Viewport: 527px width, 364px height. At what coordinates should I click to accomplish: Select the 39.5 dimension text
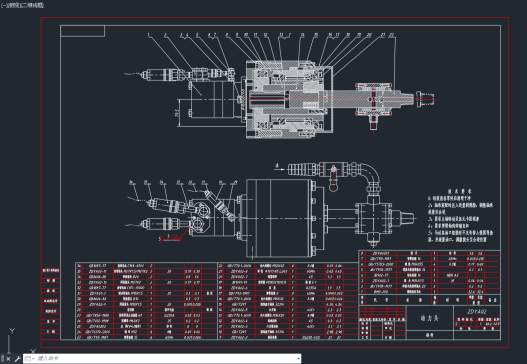[x=177, y=113]
